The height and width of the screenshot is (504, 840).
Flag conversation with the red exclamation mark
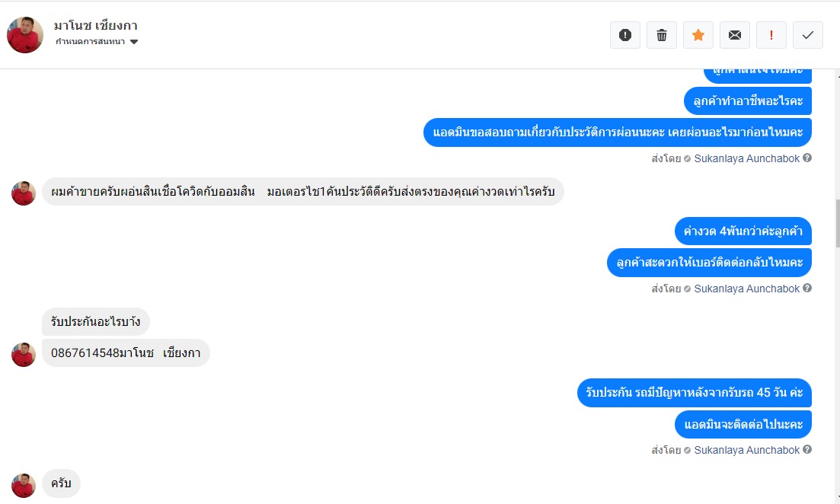tap(771, 35)
